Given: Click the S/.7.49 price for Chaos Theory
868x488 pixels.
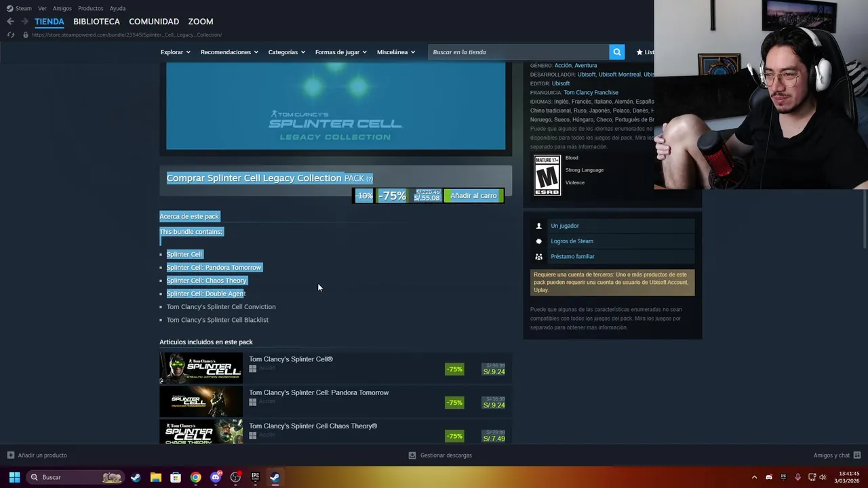Looking at the screenshot, I should 494,439.
